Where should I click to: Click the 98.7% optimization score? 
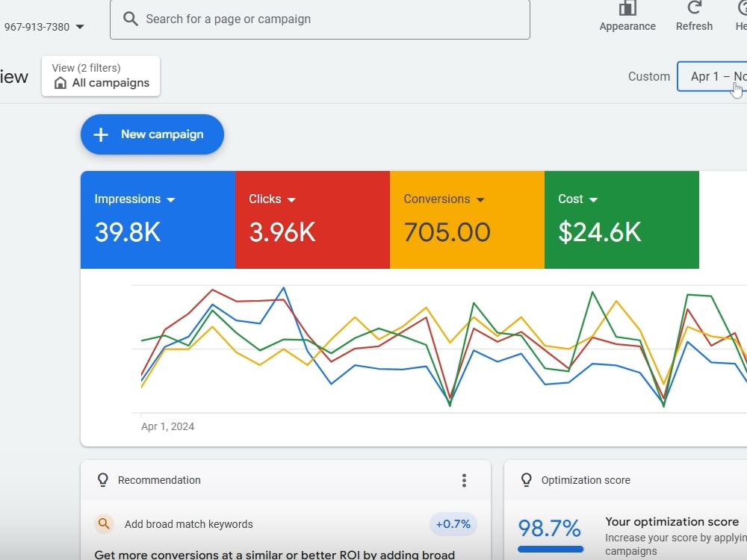pyautogui.click(x=549, y=528)
